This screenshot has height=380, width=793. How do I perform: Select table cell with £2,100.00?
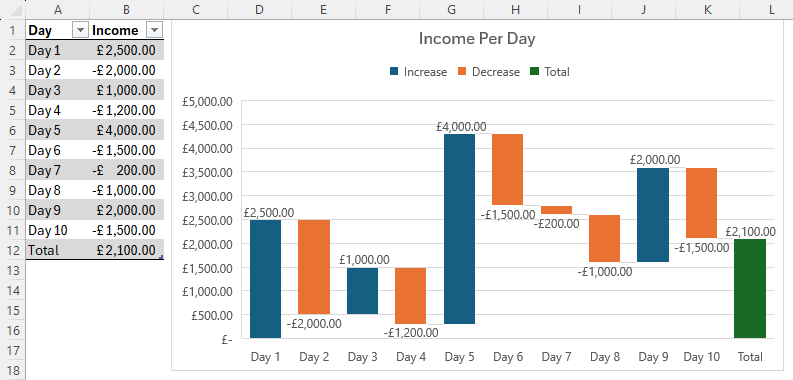tap(127, 250)
